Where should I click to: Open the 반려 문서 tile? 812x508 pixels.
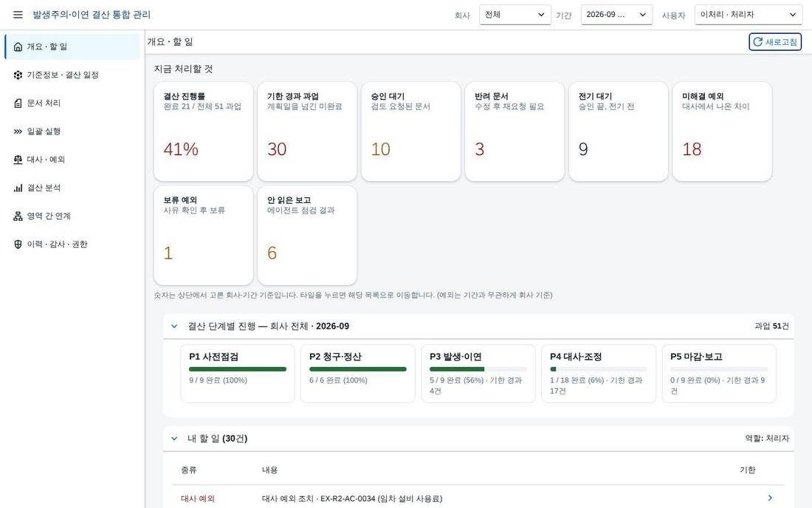click(515, 131)
